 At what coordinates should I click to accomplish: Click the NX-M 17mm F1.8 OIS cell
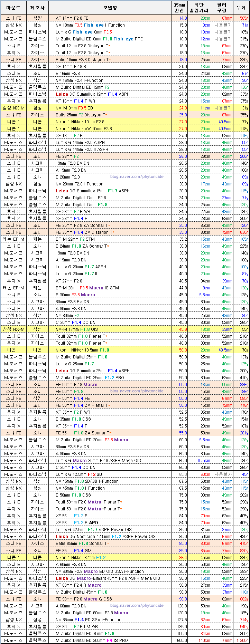76,329
